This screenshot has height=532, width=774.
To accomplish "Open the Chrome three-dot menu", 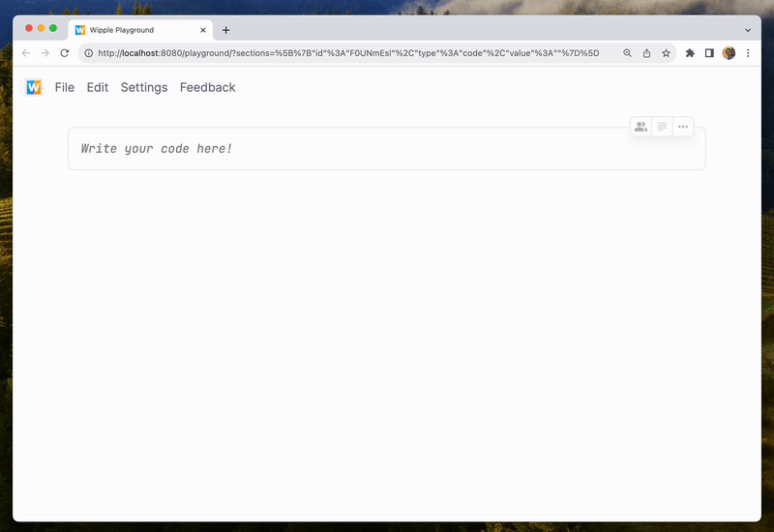I will click(748, 53).
